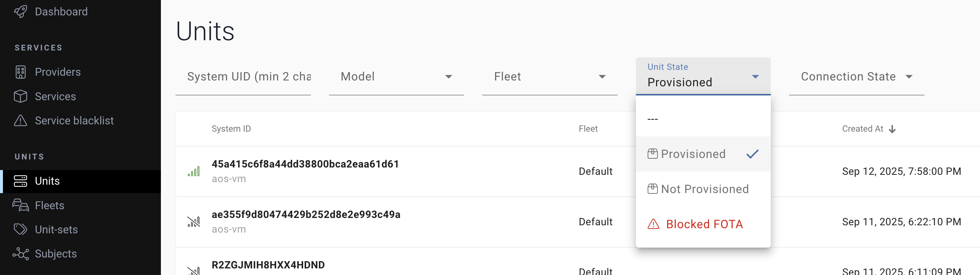The image size is (980, 275).
Task: Focus the System UID search field
Action: pos(249,77)
